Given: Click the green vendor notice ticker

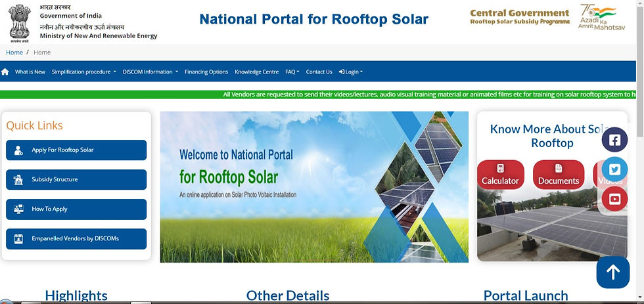Looking at the screenshot, I should point(318,95).
